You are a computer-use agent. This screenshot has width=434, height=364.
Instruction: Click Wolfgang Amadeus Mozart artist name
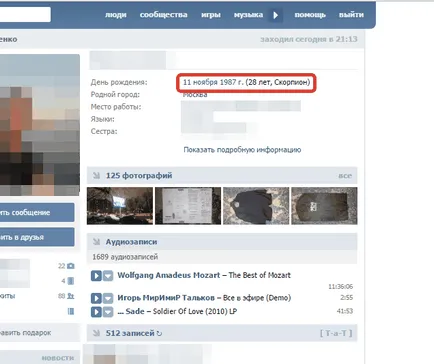pos(169,275)
